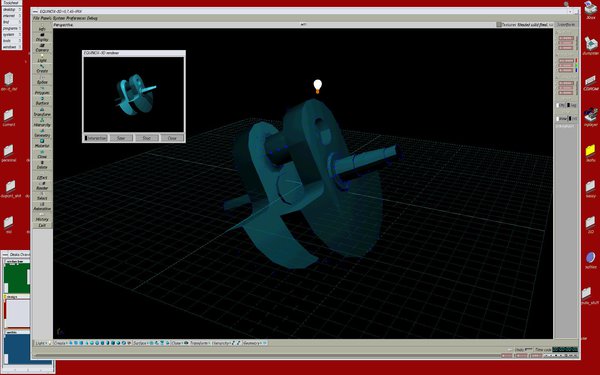Click the Light tool in sidebar

42,59
